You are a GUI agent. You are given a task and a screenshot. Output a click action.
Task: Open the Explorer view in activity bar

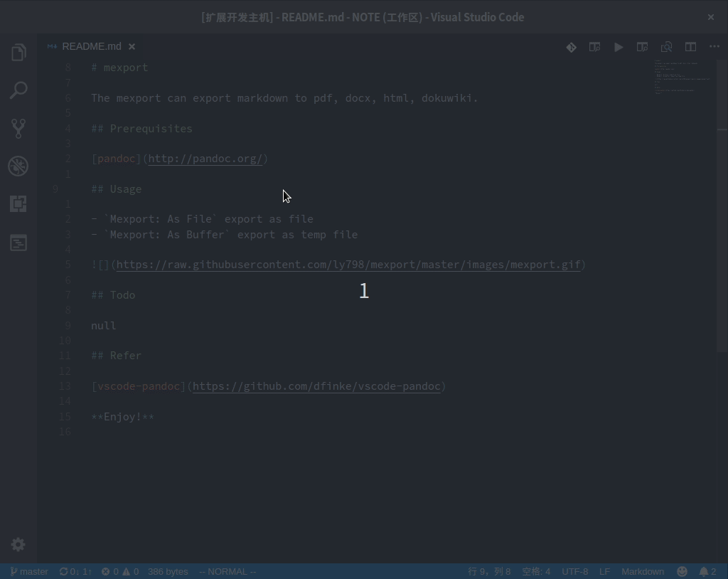18,52
